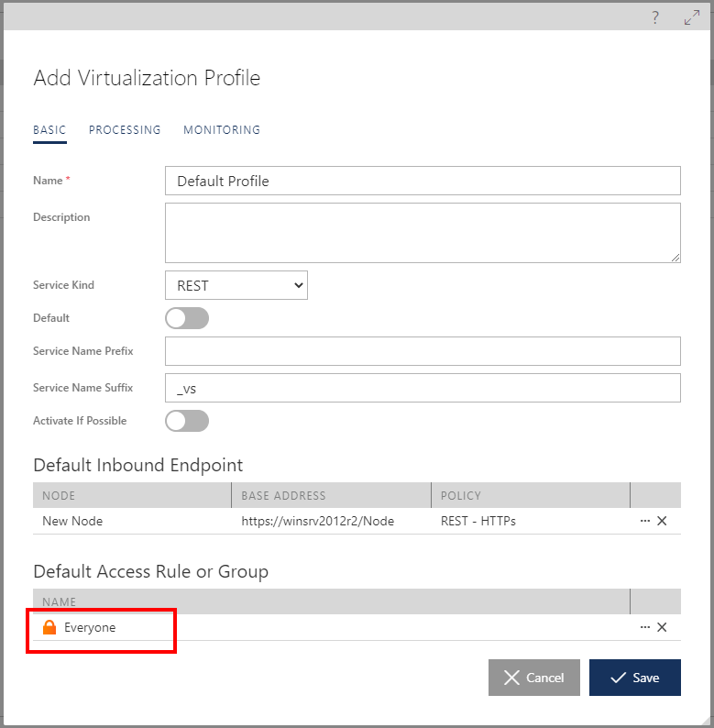The height and width of the screenshot is (728, 714).
Task: Open the Service Kind REST dropdown
Action: (x=236, y=285)
